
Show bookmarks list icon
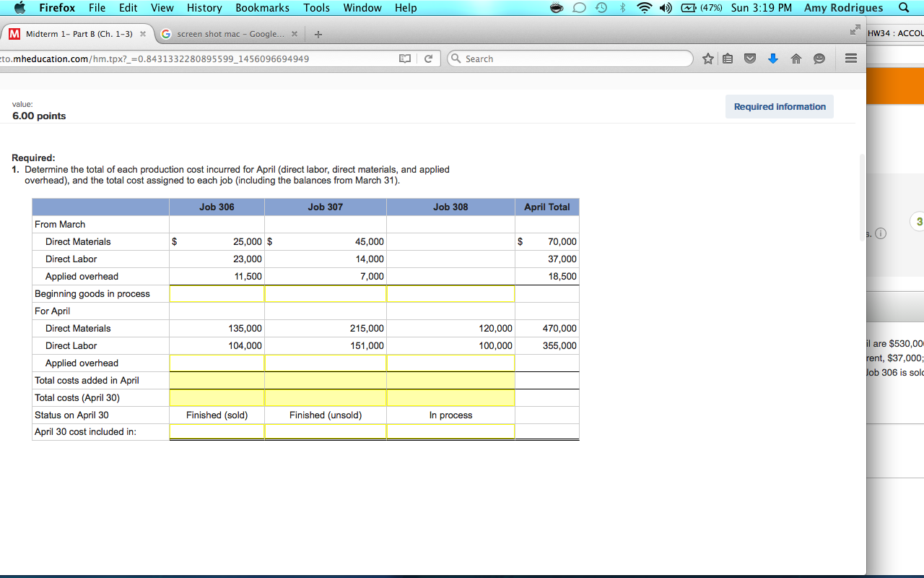(728, 59)
